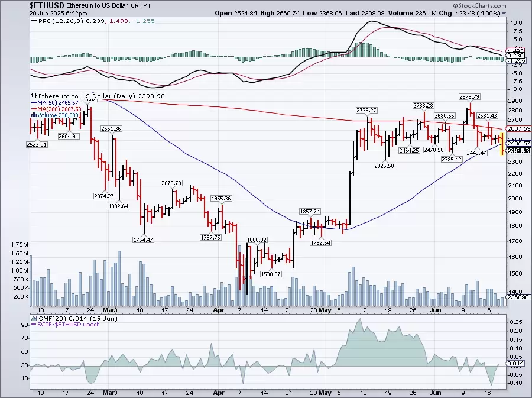The width and height of the screenshot is (532, 398).
Task: Click the red line marker before MA(200)
Action: pyautogui.click(x=34, y=109)
